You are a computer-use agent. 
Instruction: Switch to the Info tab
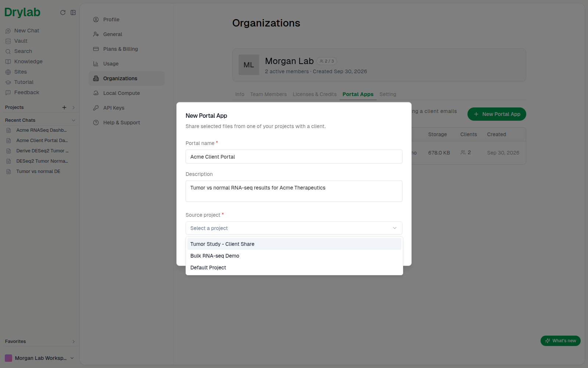[240, 94]
